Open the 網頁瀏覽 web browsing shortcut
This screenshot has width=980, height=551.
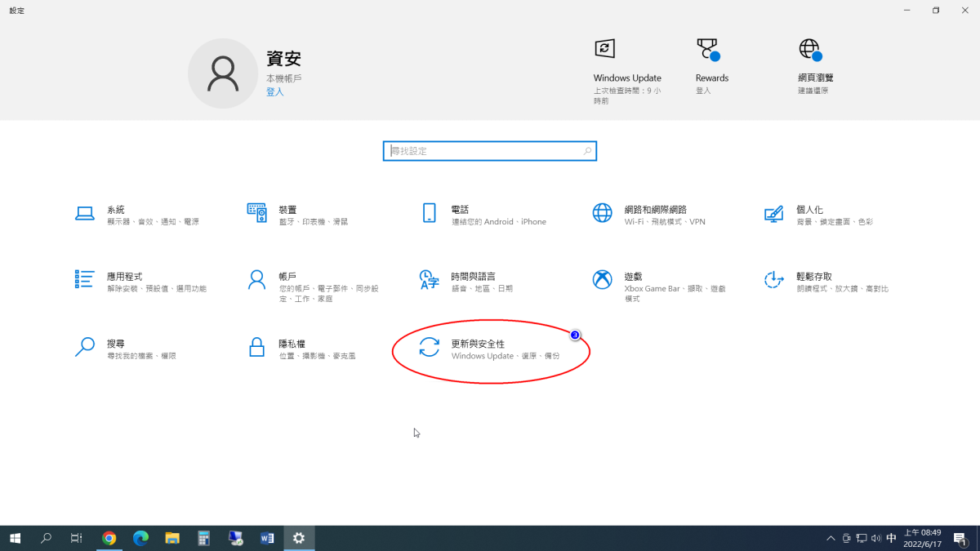(x=814, y=65)
